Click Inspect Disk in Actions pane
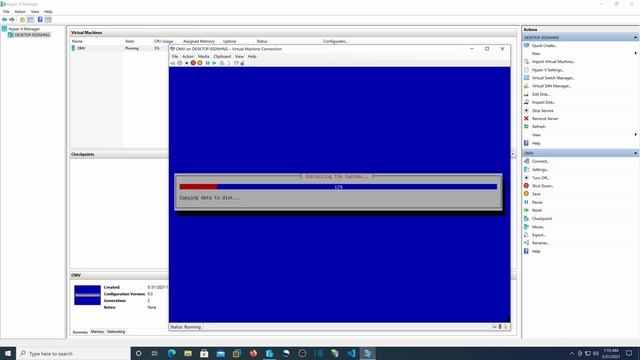640x360 pixels. (543, 102)
